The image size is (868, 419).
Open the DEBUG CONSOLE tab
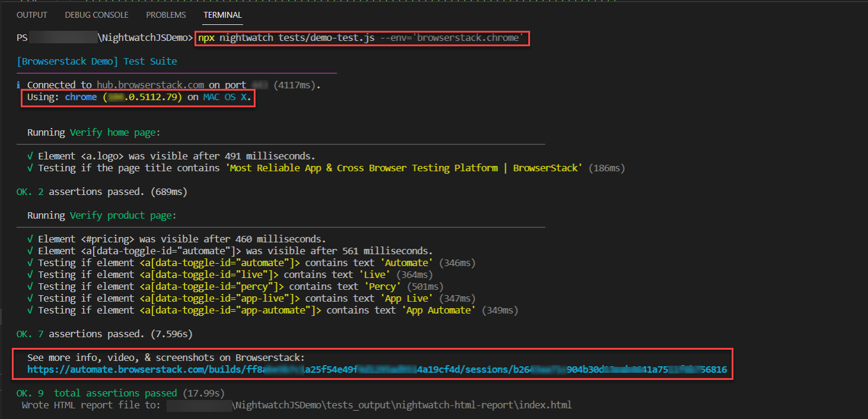click(96, 15)
